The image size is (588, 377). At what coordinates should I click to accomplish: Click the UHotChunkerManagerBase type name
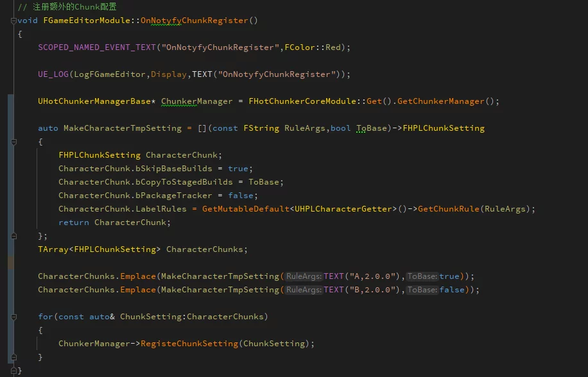click(94, 101)
